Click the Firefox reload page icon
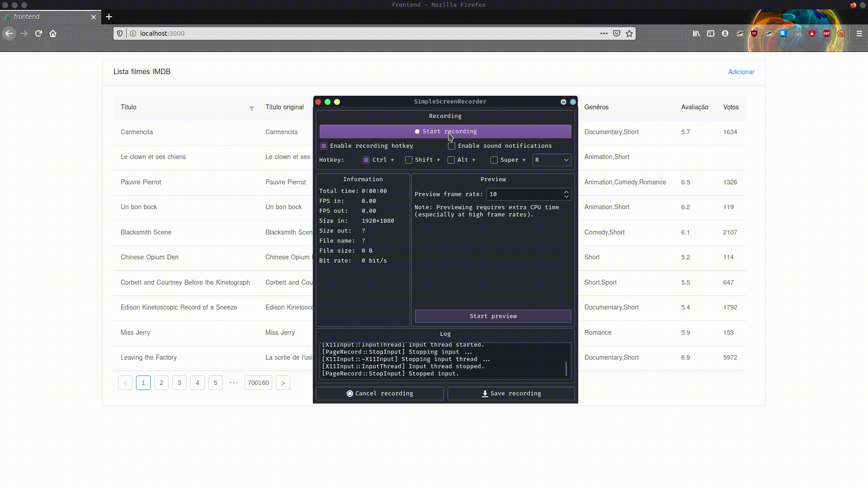The width and height of the screenshot is (868, 488). pos(38,33)
